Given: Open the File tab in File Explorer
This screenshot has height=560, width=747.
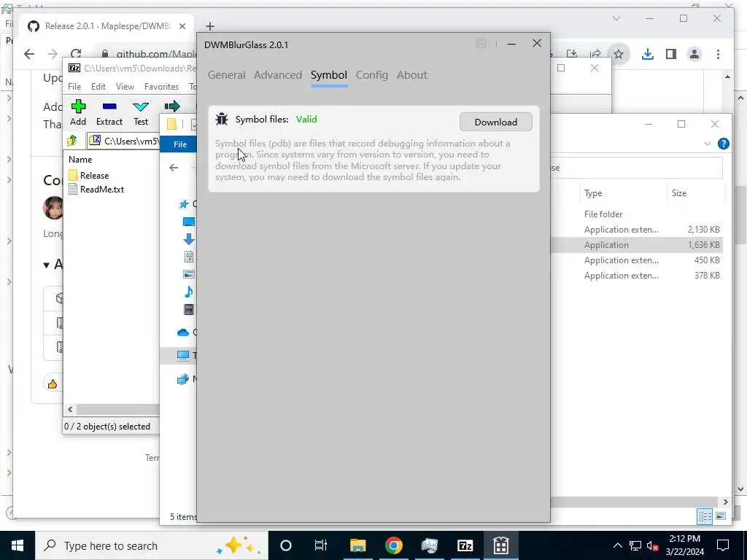Looking at the screenshot, I should pos(179,144).
